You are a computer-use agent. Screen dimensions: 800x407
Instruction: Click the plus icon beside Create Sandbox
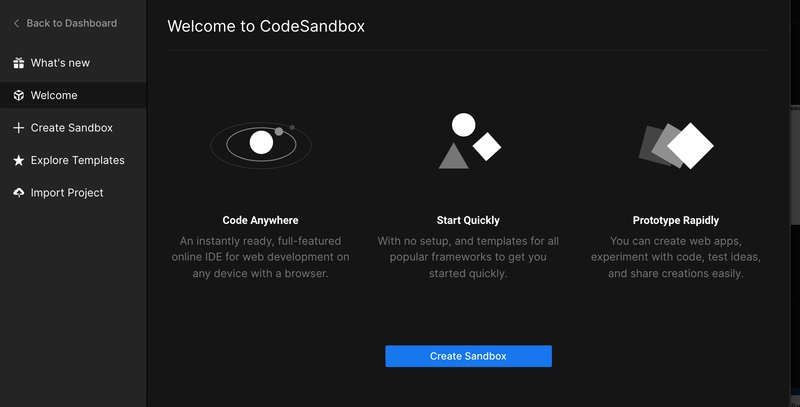tap(19, 128)
